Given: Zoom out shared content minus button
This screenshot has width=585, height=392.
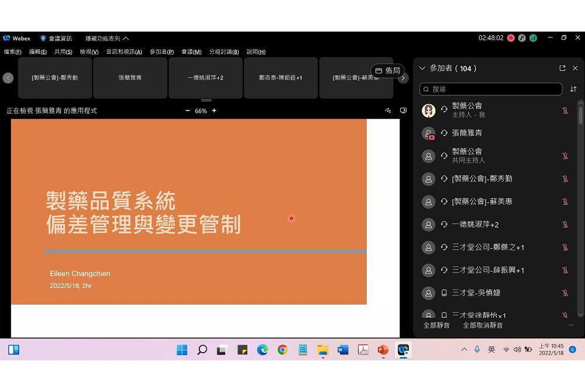Looking at the screenshot, I should pyautogui.click(x=187, y=111).
